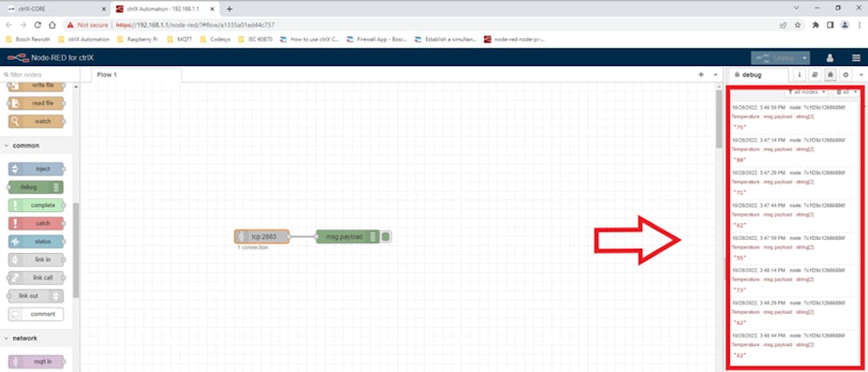Click the debug message with value "71"
Image resolution: width=868 pixels, height=372 pixels.
[795, 183]
